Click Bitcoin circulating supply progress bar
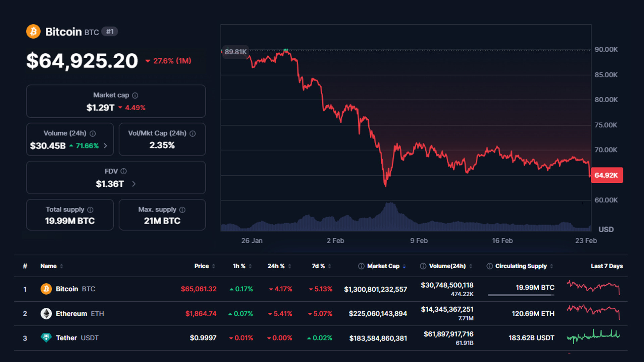This screenshot has height=362, width=644. pos(521,295)
